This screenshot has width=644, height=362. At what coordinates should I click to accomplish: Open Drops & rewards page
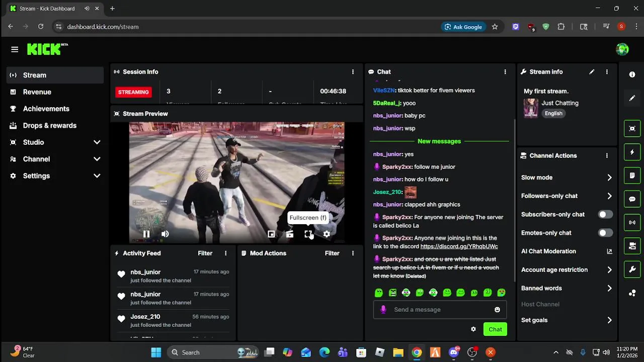pyautogui.click(x=55, y=126)
